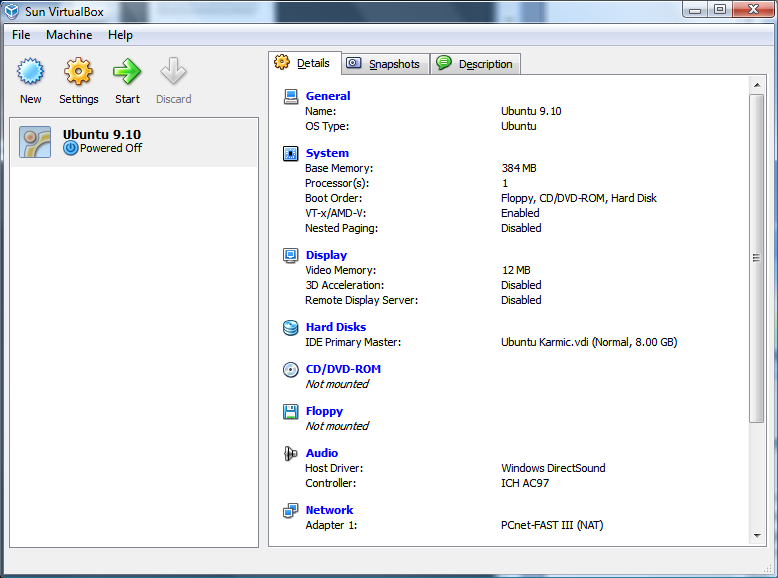Screen dimensions: 778x578
Task: Click the Floppy diskette icon
Action: (291, 412)
